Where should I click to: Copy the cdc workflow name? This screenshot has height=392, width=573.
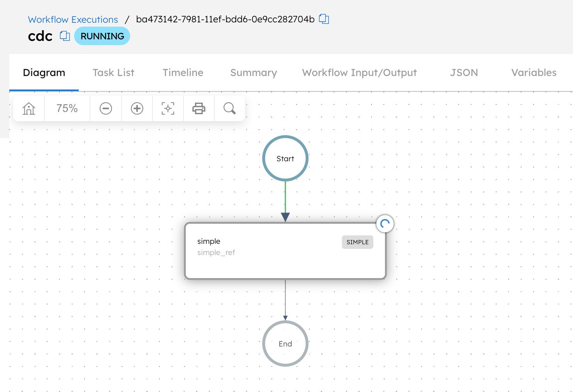65,36
